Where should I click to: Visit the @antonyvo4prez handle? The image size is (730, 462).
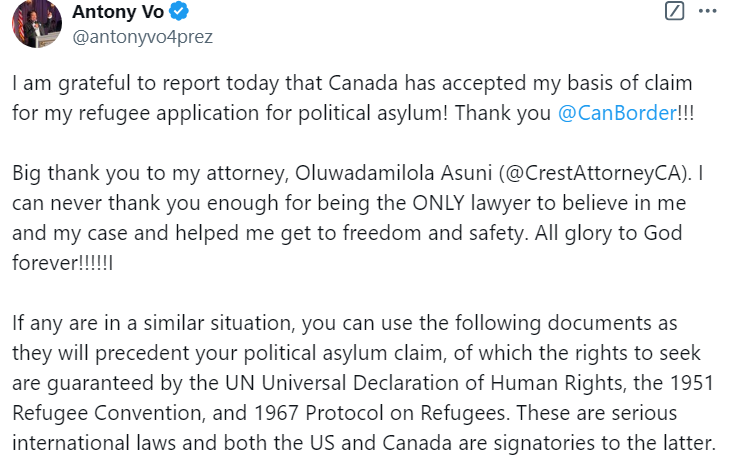[142, 37]
